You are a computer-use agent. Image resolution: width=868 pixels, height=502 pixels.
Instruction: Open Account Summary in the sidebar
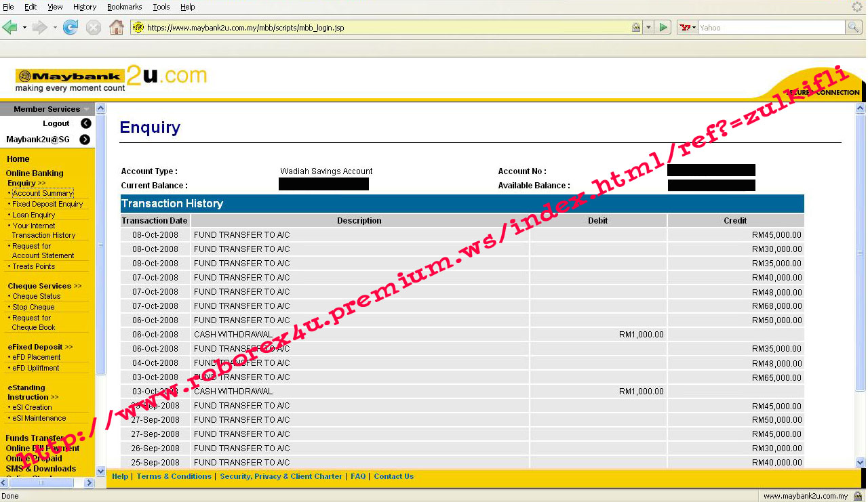[43, 193]
